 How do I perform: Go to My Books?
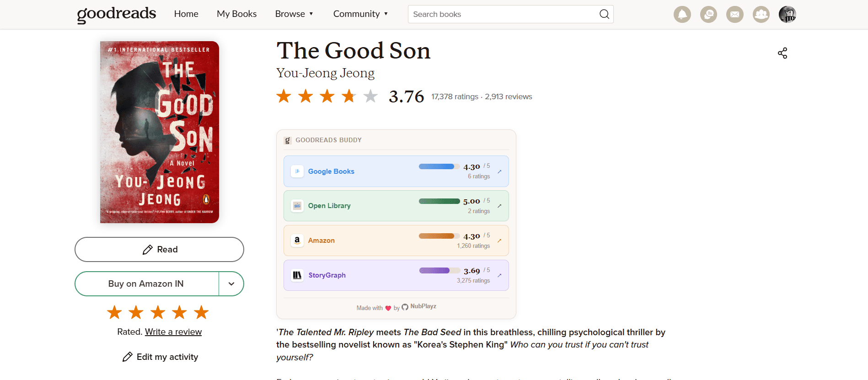236,14
